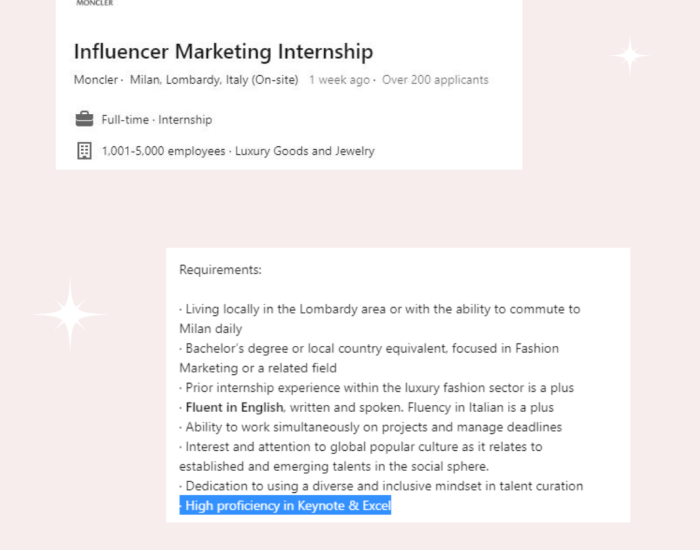Click the line about managing deadlines
The width and height of the screenshot is (700, 550).
(x=371, y=427)
